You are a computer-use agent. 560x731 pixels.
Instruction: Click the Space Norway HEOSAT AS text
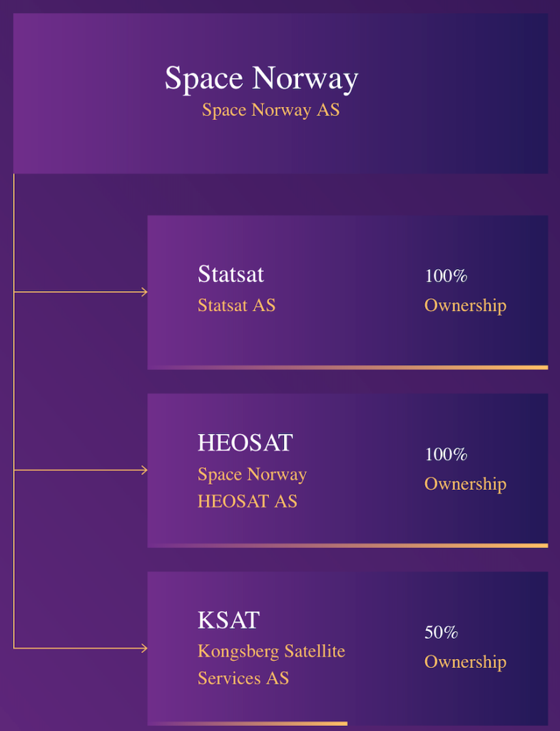click(252, 488)
